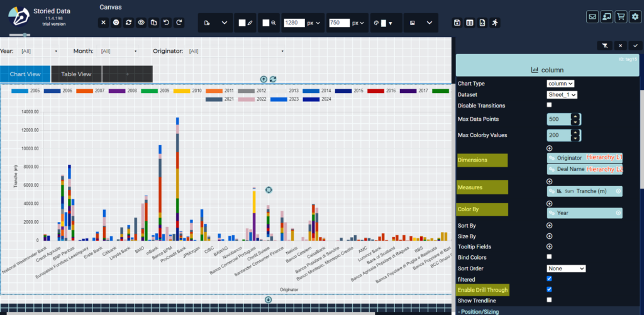Click the running man icon
The width and height of the screenshot is (644, 315).
click(x=495, y=23)
